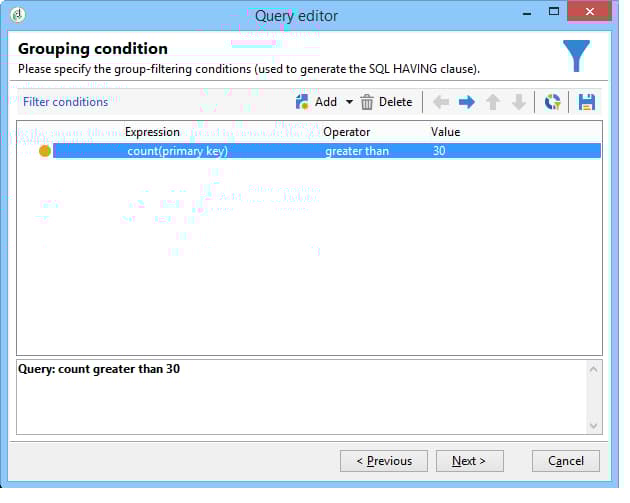Click the "greater than" operator cell
This screenshot has height=503, width=630.
(x=357, y=151)
